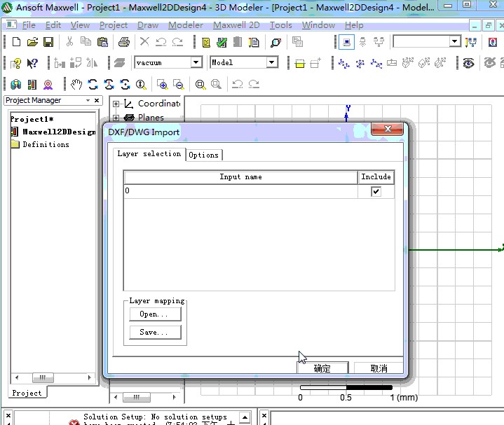The height and width of the screenshot is (425, 504).
Task: Click the Q queue icon
Action: tap(492, 42)
